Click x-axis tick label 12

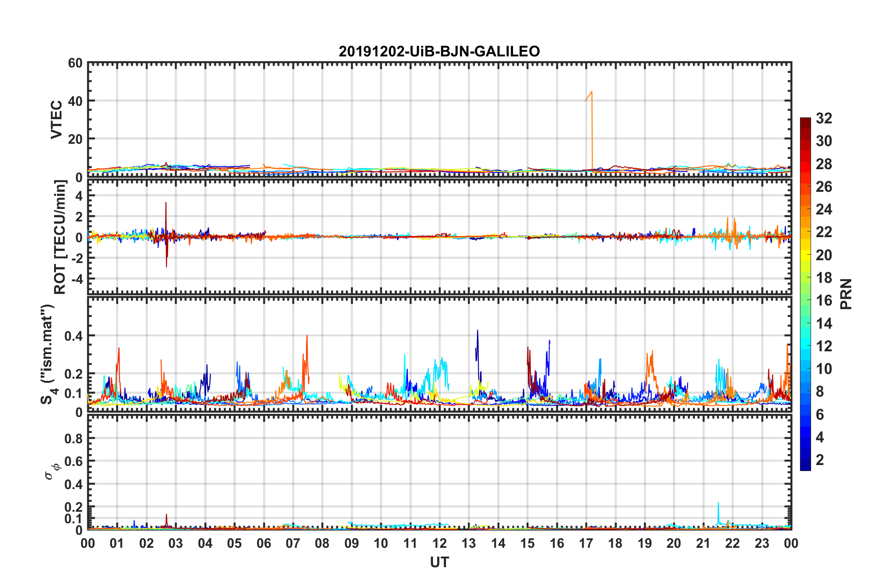click(x=439, y=543)
